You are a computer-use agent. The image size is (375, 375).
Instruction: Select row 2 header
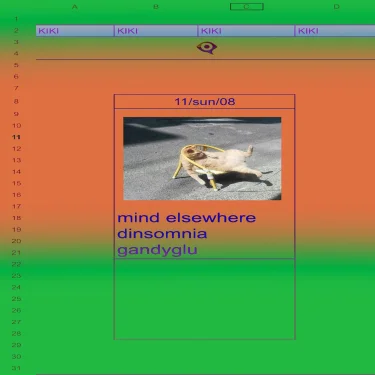click(x=16, y=30)
